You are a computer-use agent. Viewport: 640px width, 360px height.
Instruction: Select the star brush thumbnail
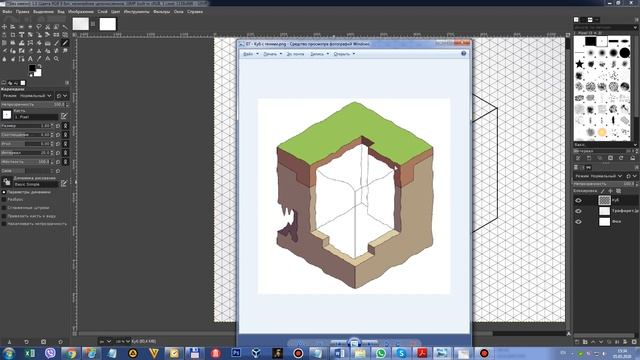580,64
